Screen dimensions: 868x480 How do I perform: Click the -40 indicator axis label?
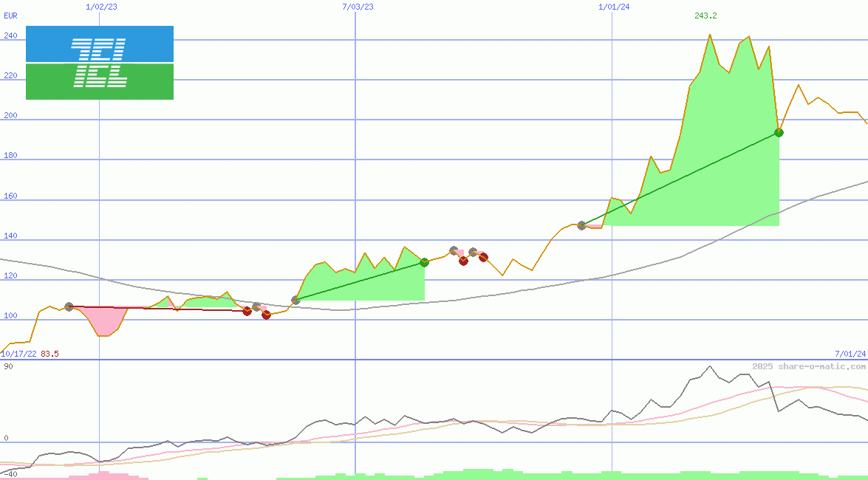[x=10, y=474]
